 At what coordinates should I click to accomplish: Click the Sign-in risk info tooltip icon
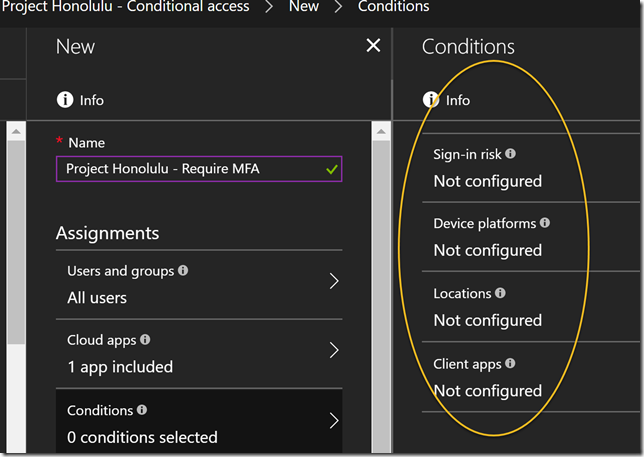(x=511, y=154)
